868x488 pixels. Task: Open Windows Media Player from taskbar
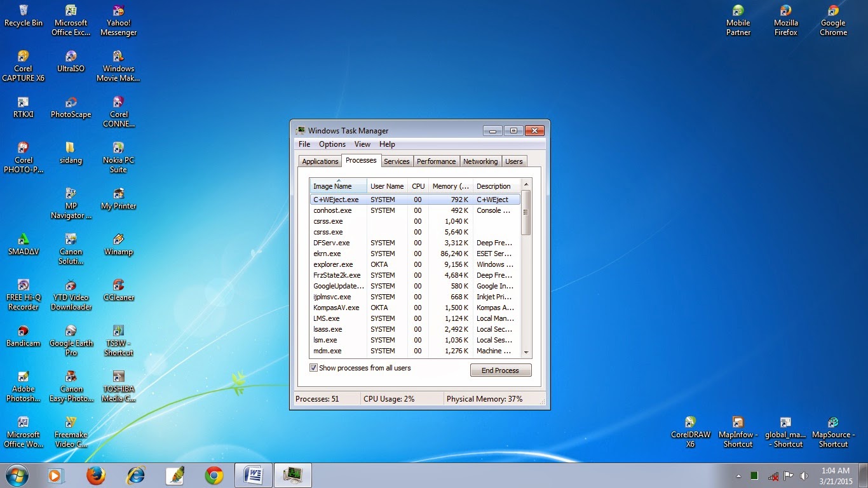(x=57, y=475)
